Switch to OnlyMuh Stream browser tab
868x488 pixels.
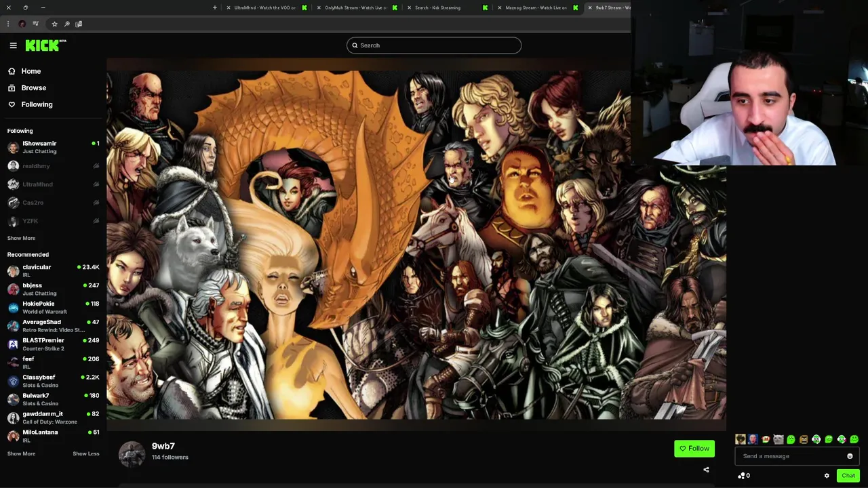355,7
